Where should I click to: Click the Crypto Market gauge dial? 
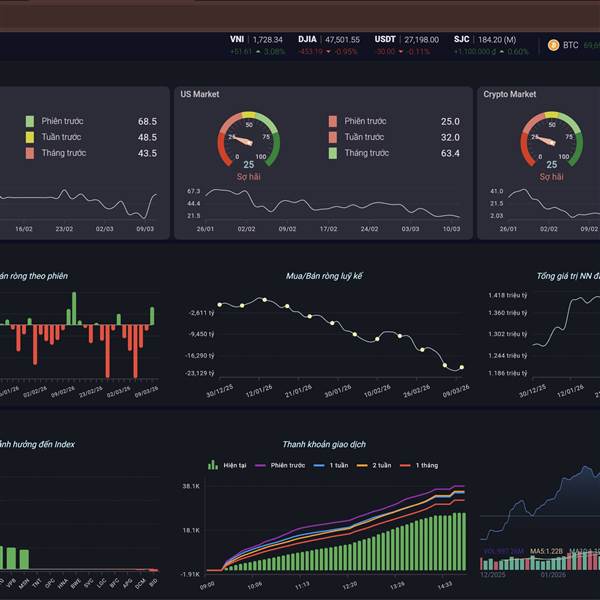(551, 140)
